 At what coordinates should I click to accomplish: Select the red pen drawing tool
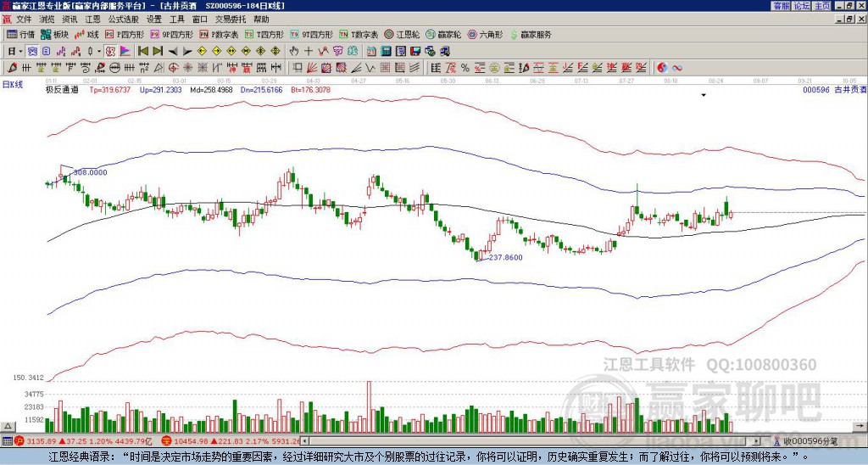[x=12, y=68]
